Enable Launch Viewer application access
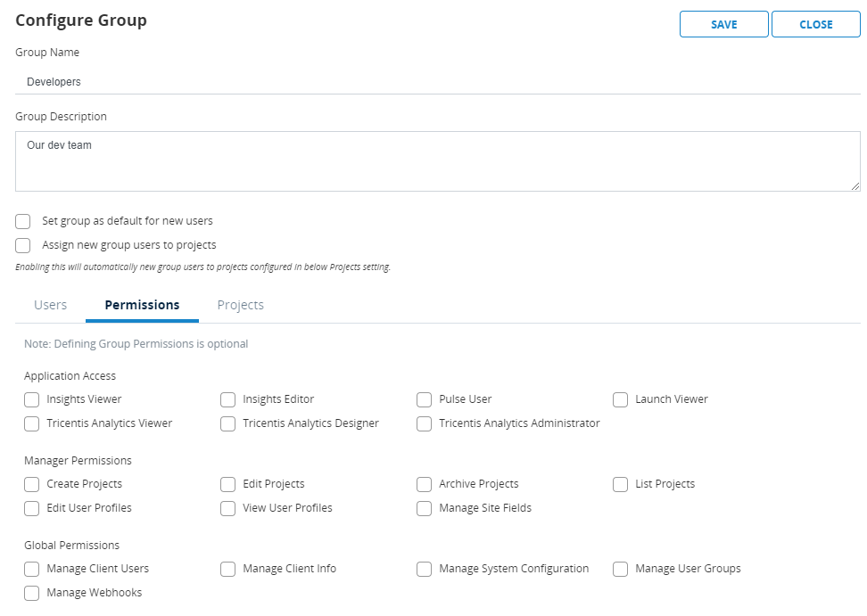 [621, 399]
